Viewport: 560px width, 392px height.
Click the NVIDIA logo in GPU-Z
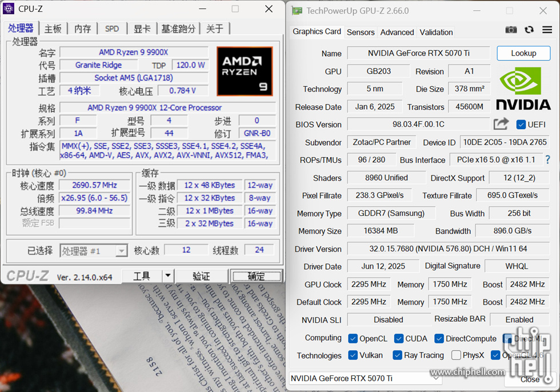523,89
